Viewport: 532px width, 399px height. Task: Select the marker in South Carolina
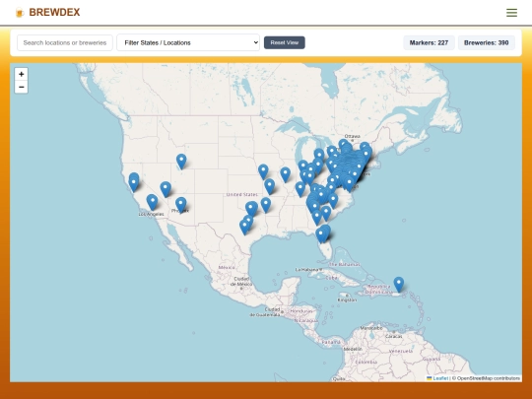point(326,214)
